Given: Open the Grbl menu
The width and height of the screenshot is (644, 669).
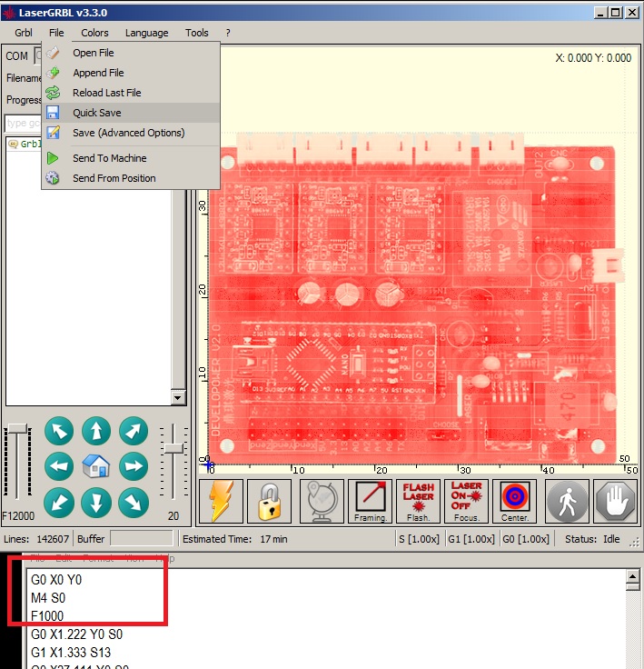Looking at the screenshot, I should click(x=24, y=33).
